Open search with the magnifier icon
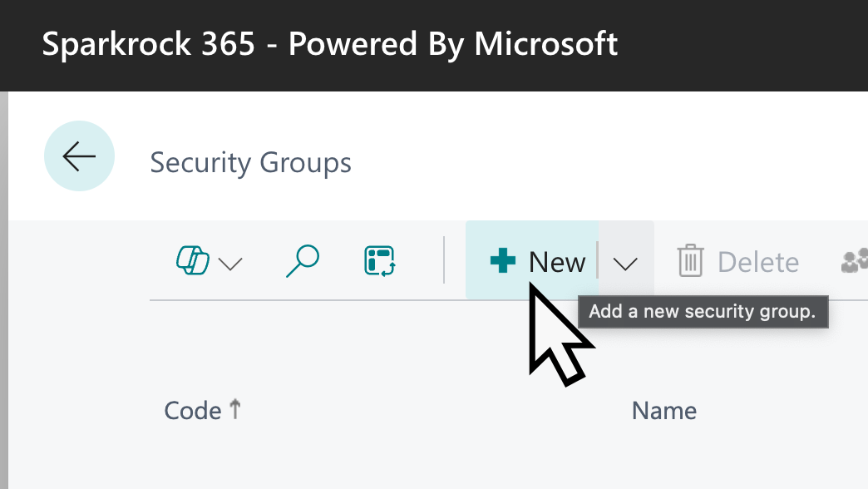Image resolution: width=868 pixels, height=489 pixels. 303,261
